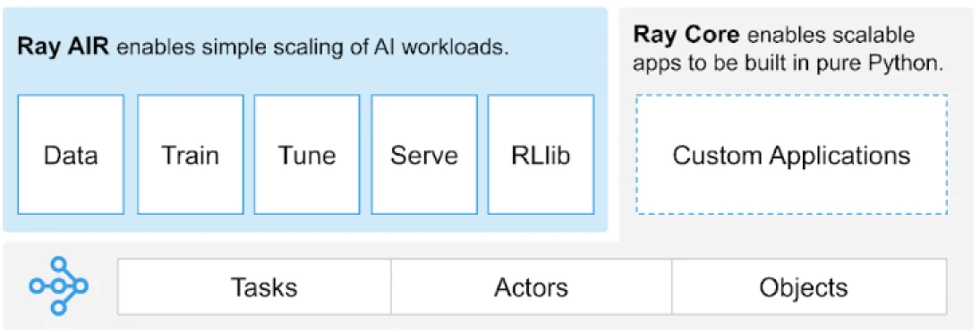Screen dimensions: 980x332
Task: Choose the Tune library box
Action: [x=307, y=154]
